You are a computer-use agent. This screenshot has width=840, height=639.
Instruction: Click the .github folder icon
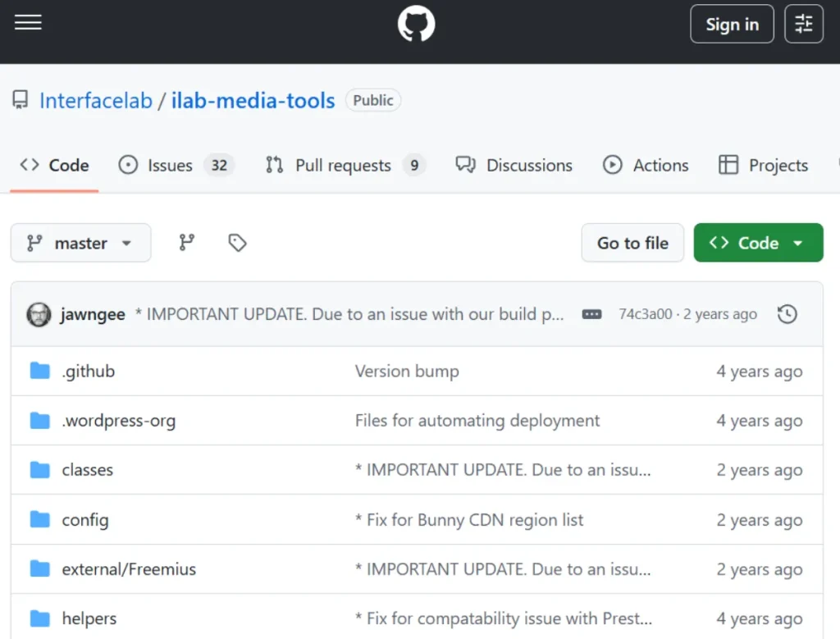[39, 371]
